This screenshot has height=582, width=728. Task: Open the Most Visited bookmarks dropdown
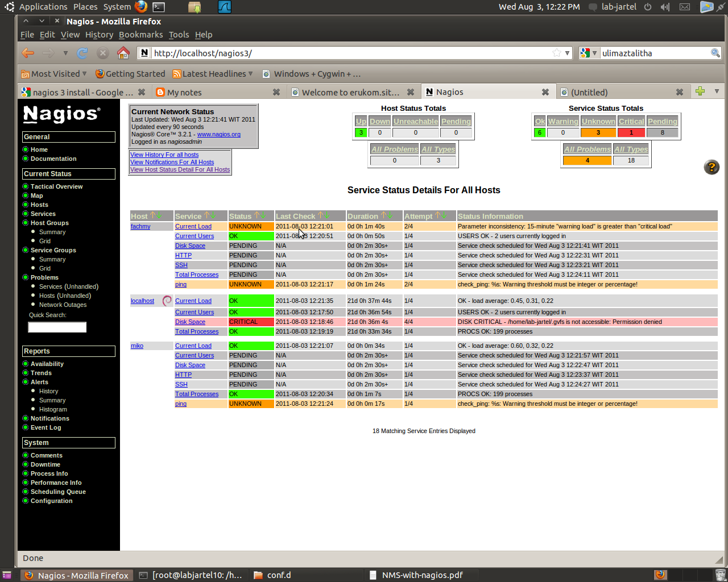(x=53, y=74)
